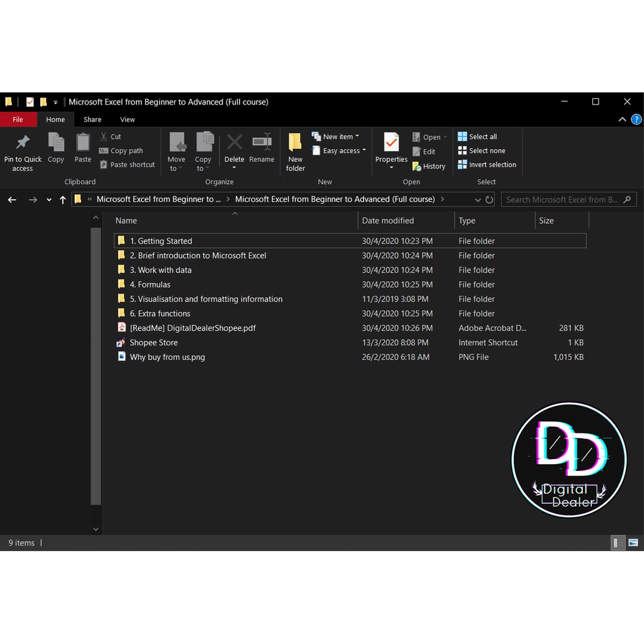Click Invert selection
This screenshot has height=644, width=644.
tap(487, 165)
